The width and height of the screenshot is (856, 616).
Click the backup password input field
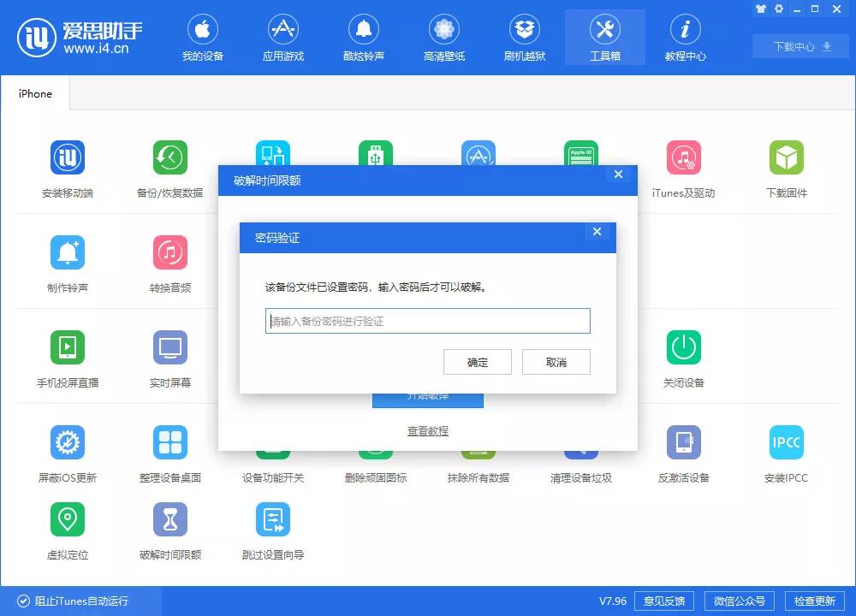pos(427,321)
